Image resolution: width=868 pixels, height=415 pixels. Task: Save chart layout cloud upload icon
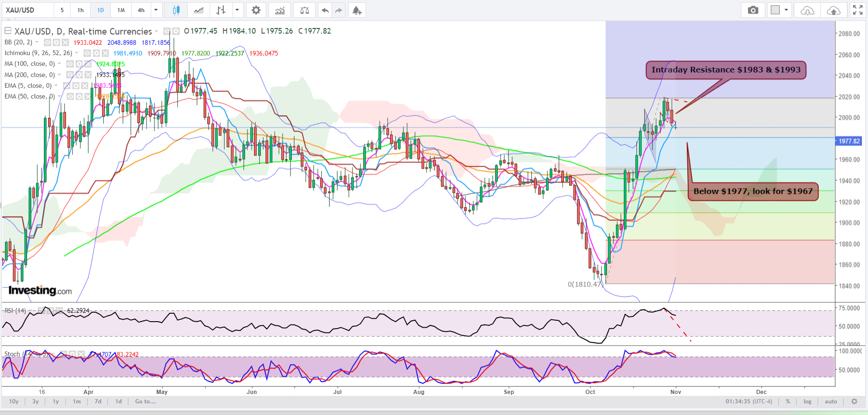[833, 10]
